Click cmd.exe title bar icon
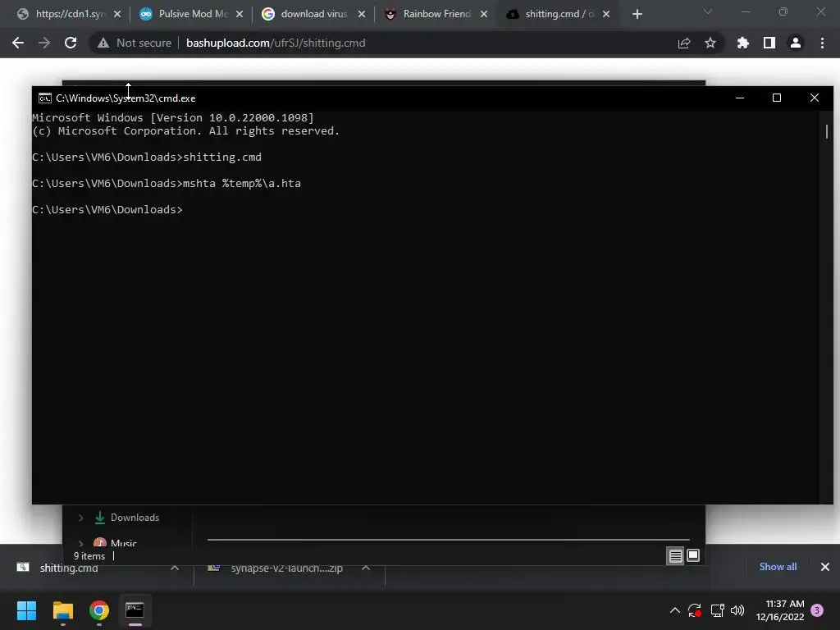This screenshot has width=840, height=630. [45, 98]
